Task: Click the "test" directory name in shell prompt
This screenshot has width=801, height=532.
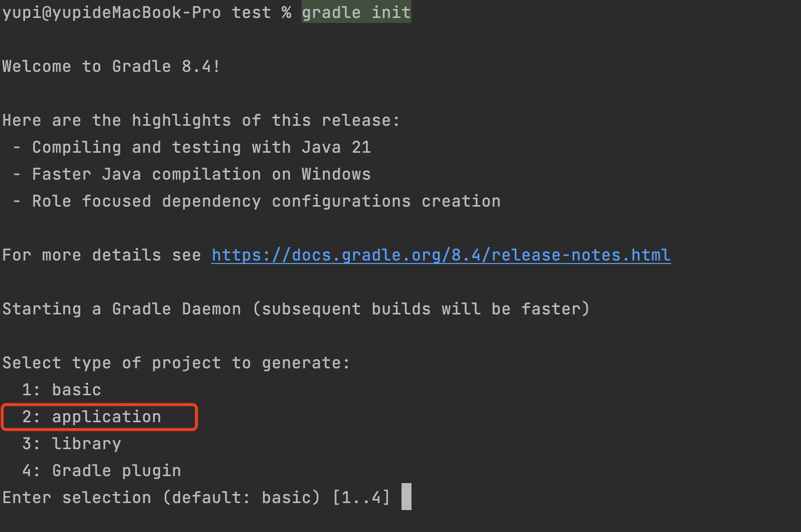Action: pyautogui.click(x=251, y=12)
